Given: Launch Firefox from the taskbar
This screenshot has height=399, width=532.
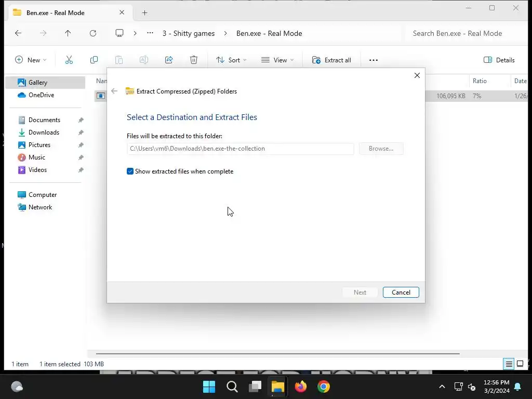Looking at the screenshot, I should tap(301, 387).
